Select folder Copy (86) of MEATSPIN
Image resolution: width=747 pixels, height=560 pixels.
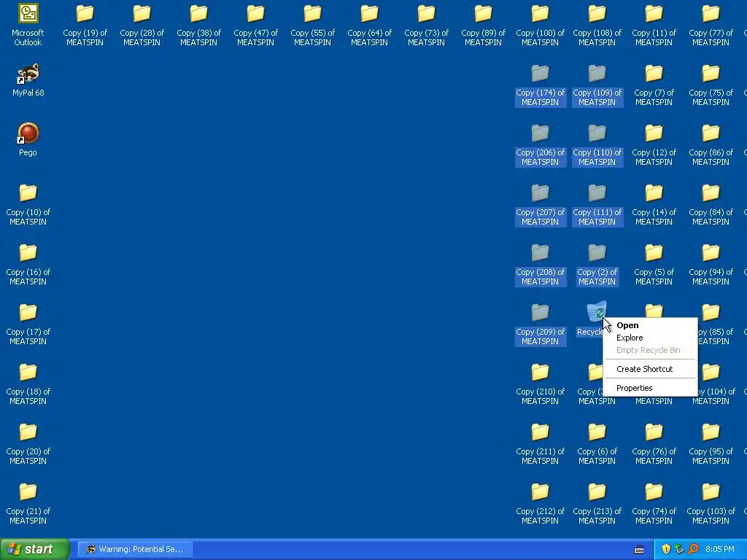pos(711,145)
